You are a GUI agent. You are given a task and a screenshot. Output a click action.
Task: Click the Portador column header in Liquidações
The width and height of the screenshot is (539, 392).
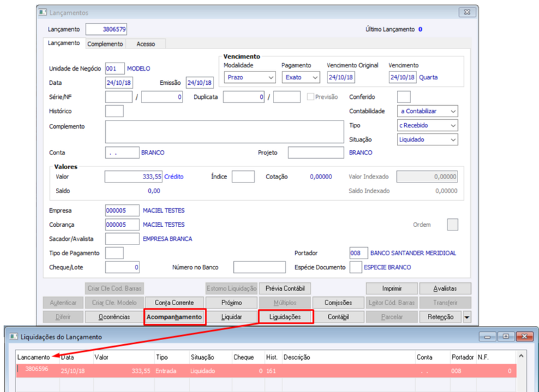tap(463, 357)
